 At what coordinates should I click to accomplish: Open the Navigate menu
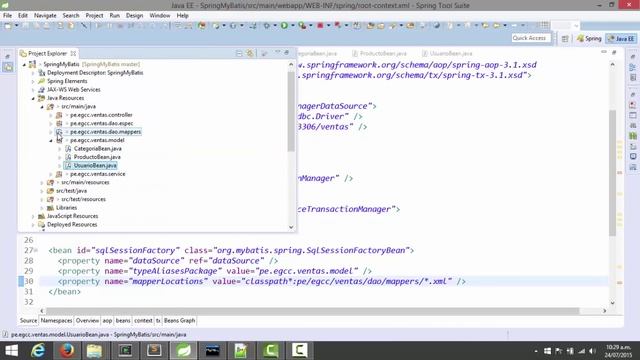(x=45, y=15)
